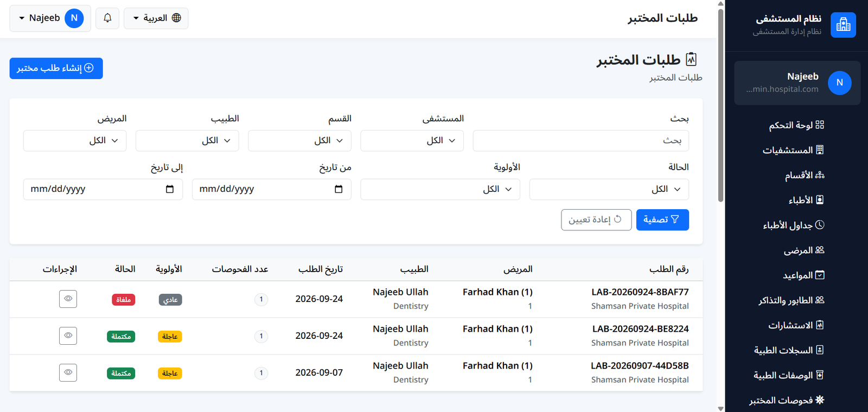
Task: Click عدد الفحوصات column header
Action: pos(240,269)
